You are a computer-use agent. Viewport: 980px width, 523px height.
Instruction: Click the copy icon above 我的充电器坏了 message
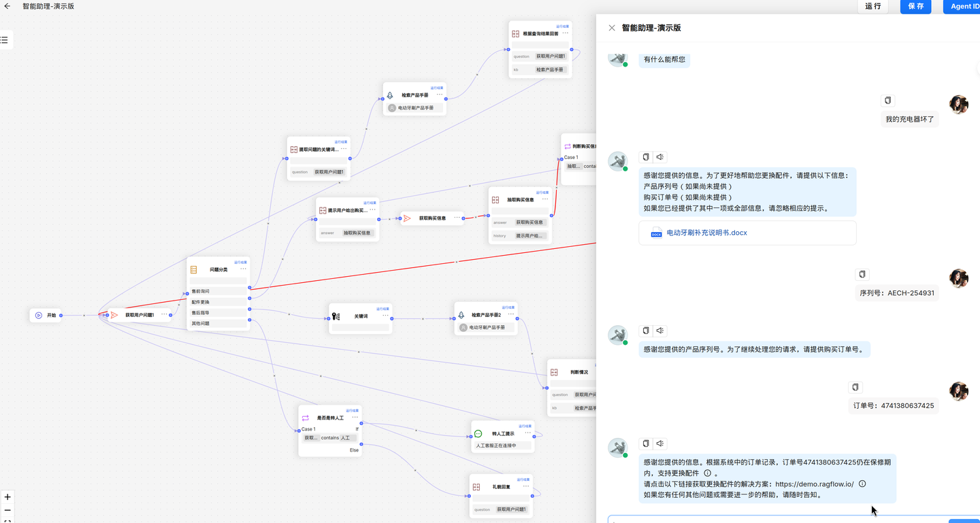coord(887,100)
